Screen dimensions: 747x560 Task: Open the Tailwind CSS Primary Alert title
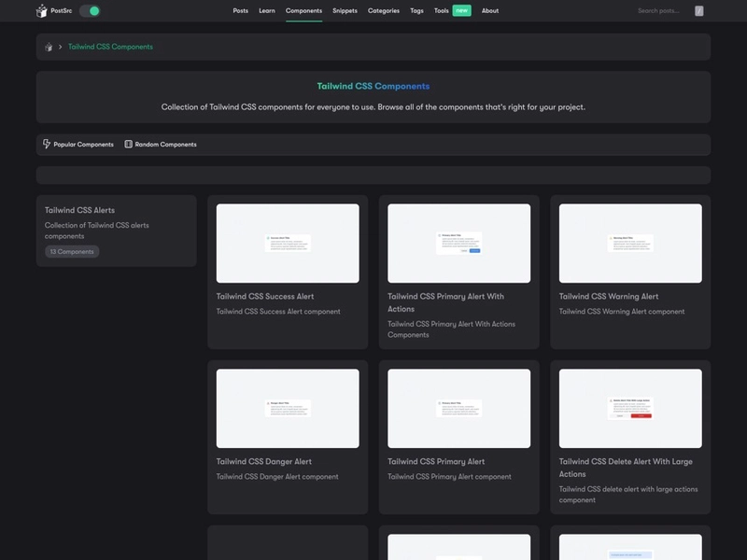pyautogui.click(x=436, y=461)
